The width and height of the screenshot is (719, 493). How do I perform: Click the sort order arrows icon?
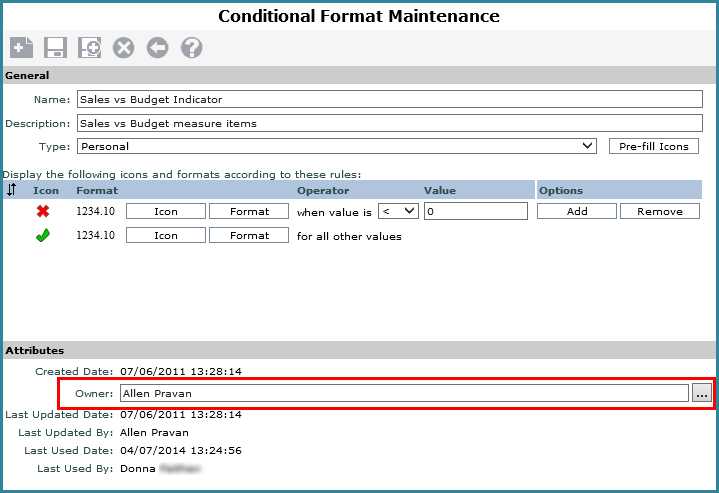(x=12, y=189)
